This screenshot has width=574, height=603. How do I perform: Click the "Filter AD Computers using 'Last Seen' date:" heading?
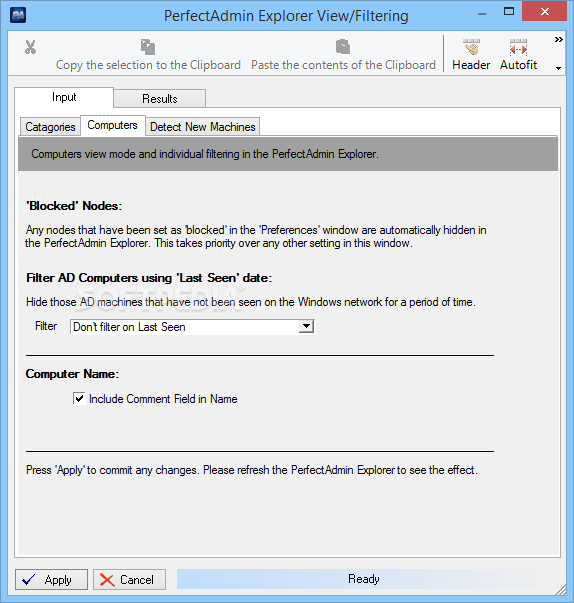pos(149,278)
